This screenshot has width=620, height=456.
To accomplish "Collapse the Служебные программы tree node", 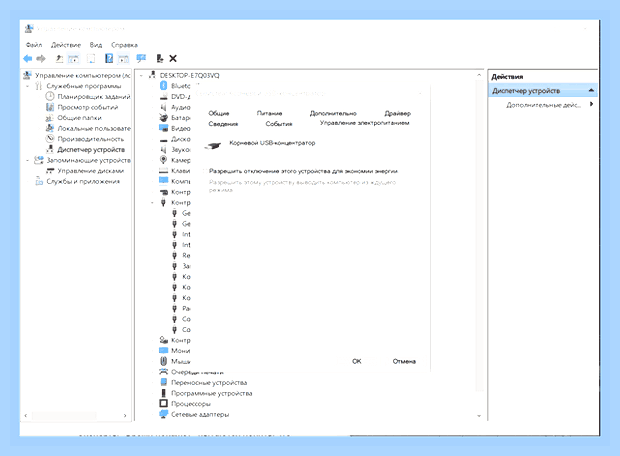I will (x=28, y=86).
